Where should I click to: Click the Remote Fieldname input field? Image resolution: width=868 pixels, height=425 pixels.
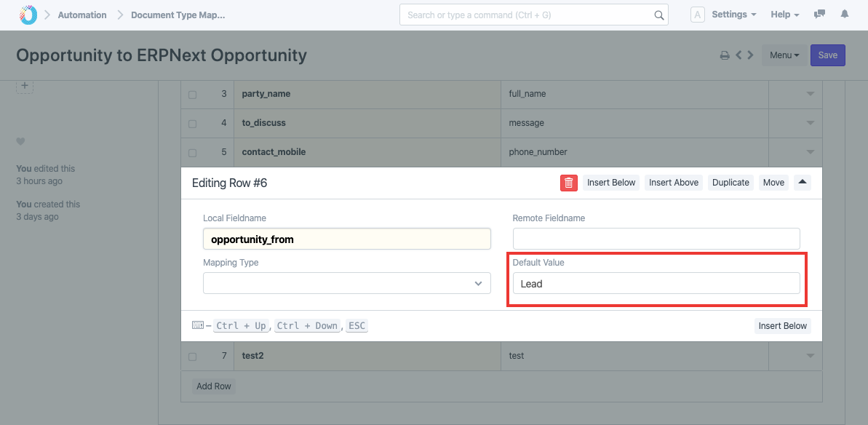656,239
